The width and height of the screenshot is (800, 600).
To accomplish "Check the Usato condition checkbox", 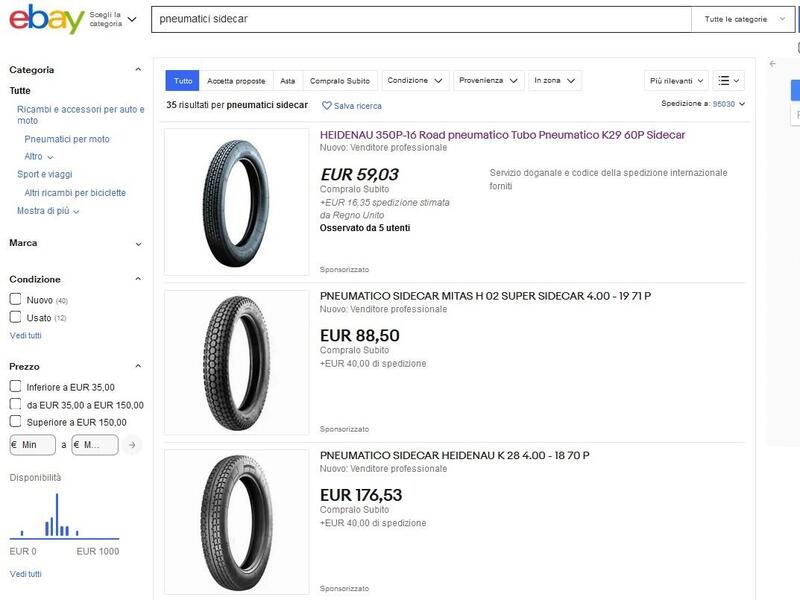I will click(x=16, y=317).
